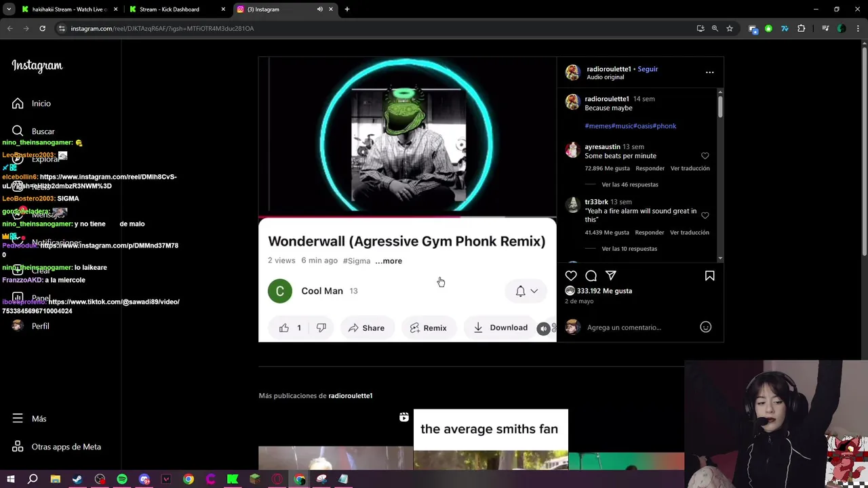Open the Más menu in sidebar
868x488 pixels.
29,419
